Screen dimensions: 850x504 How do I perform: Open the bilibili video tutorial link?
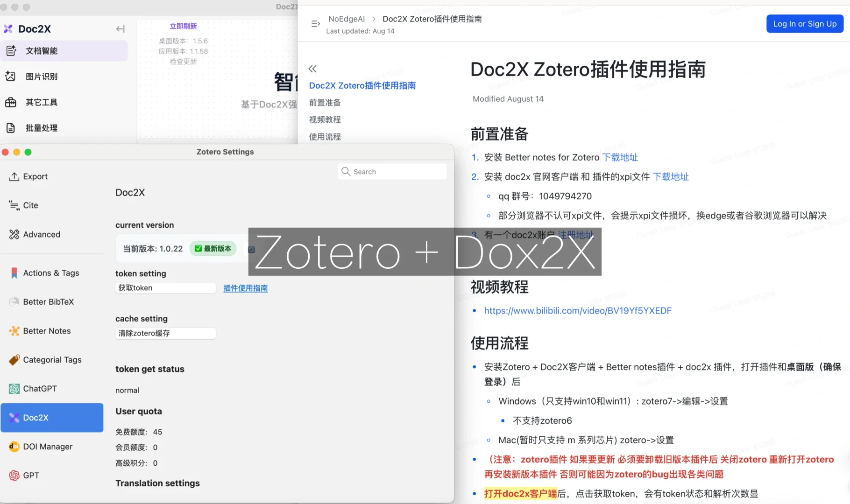577,310
